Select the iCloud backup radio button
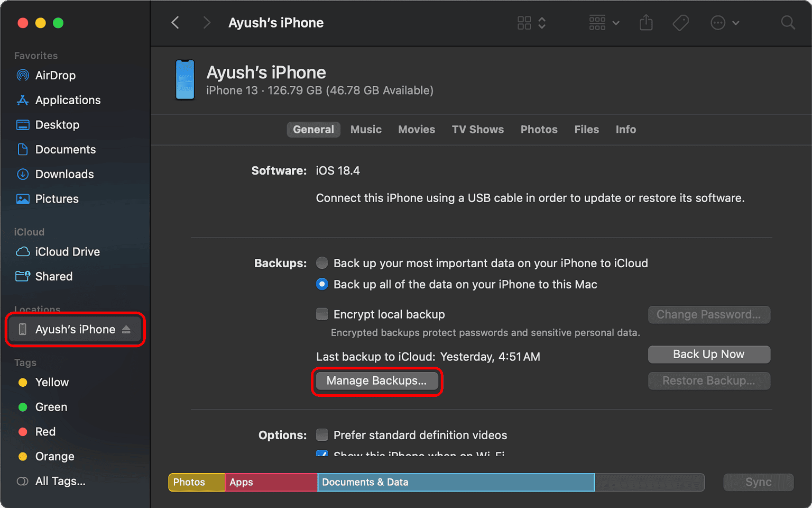The height and width of the screenshot is (508, 812). tap(322, 263)
